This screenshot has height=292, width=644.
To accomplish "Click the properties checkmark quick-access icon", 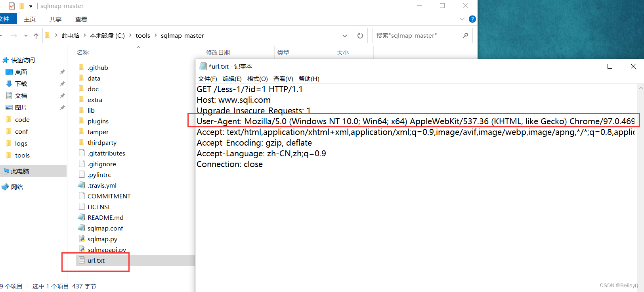I will (12, 6).
